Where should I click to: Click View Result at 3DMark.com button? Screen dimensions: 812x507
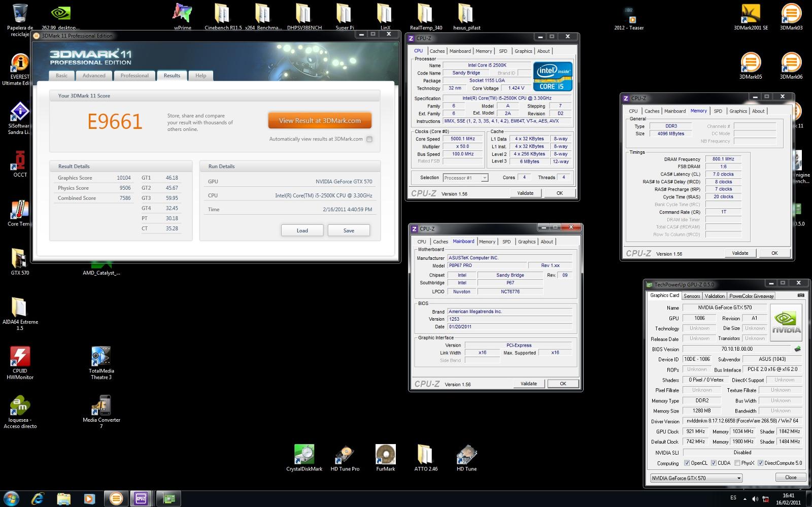tap(320, 121)
